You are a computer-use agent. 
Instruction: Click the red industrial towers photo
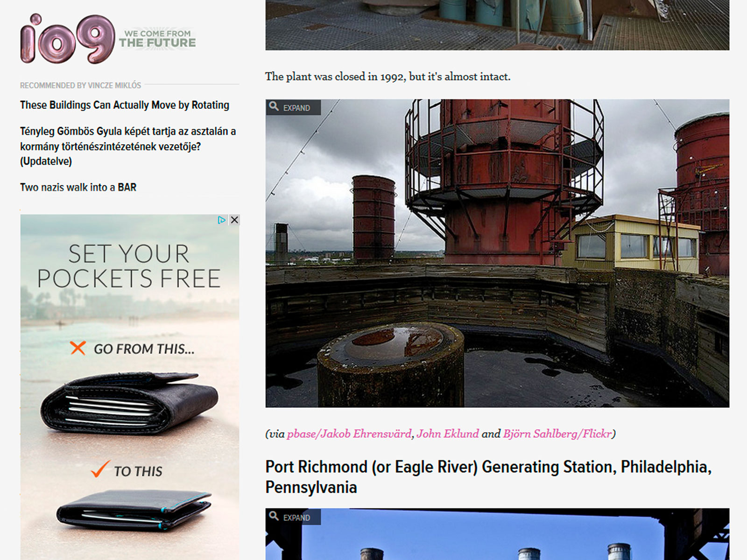pyautogui.click(x=497, y=253)
